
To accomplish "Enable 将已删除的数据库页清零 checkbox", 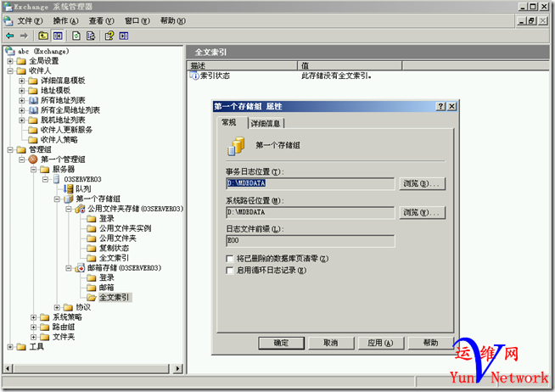I will (230, 259).
